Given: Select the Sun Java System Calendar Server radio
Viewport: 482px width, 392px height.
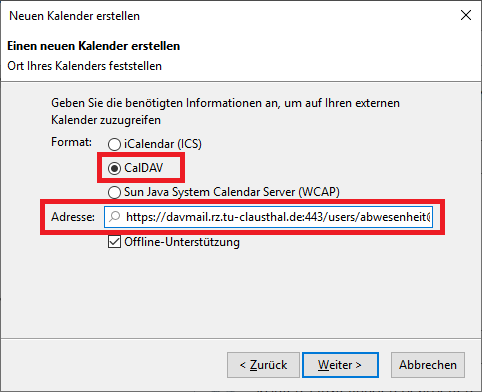Looking at the screenshot, I should click(114, 192).
